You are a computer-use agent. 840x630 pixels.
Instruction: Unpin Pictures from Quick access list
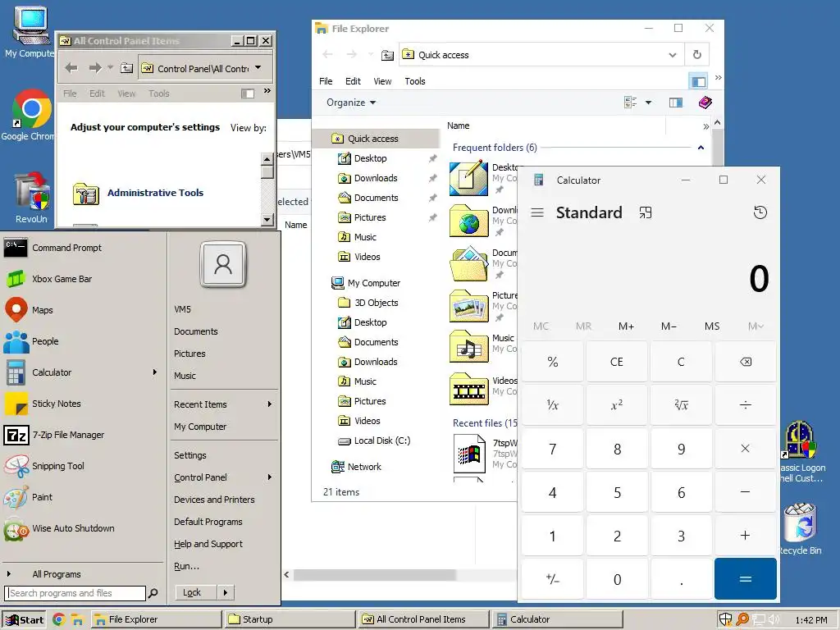pos(433,217)
